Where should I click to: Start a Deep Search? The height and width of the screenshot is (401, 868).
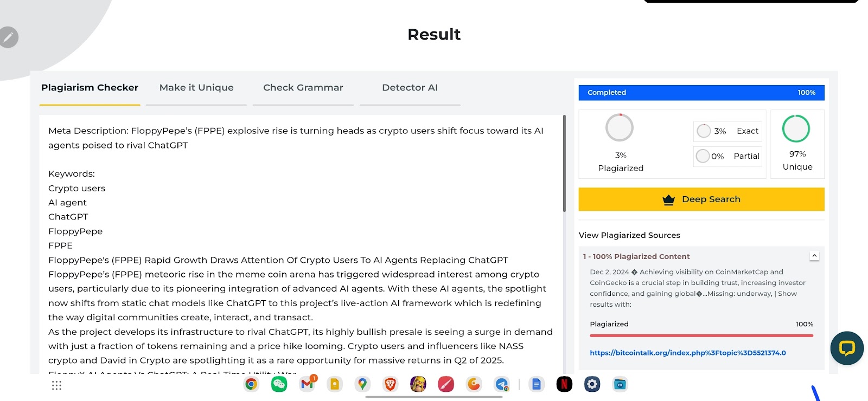click(701, 199)
